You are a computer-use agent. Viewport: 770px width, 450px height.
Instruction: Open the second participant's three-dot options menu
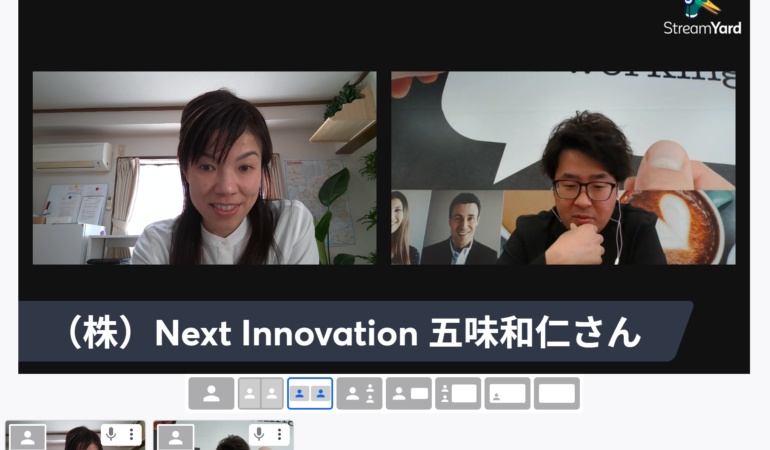[x=279, y=434]
